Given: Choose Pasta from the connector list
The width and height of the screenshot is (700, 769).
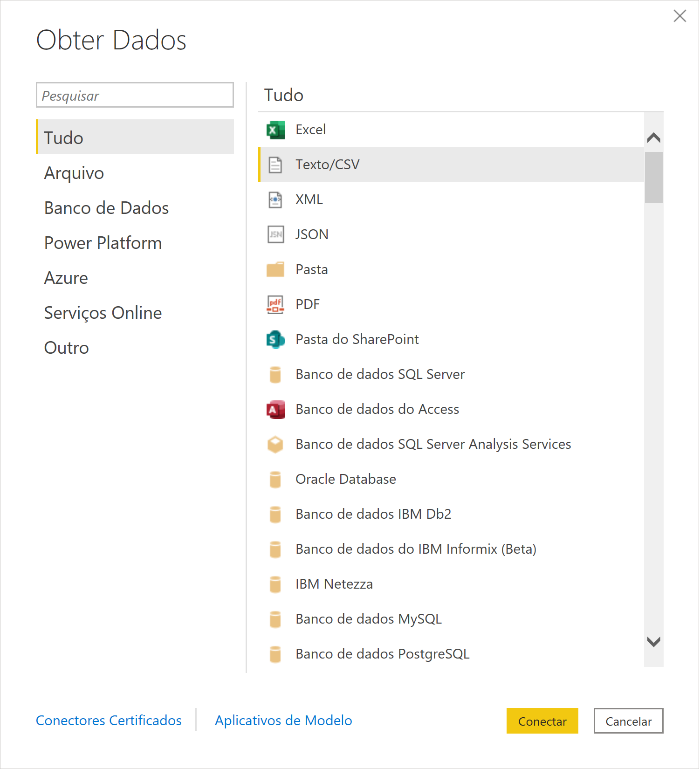Looking at the screenshot, I should pyautogui.click(x=451, y=269).
